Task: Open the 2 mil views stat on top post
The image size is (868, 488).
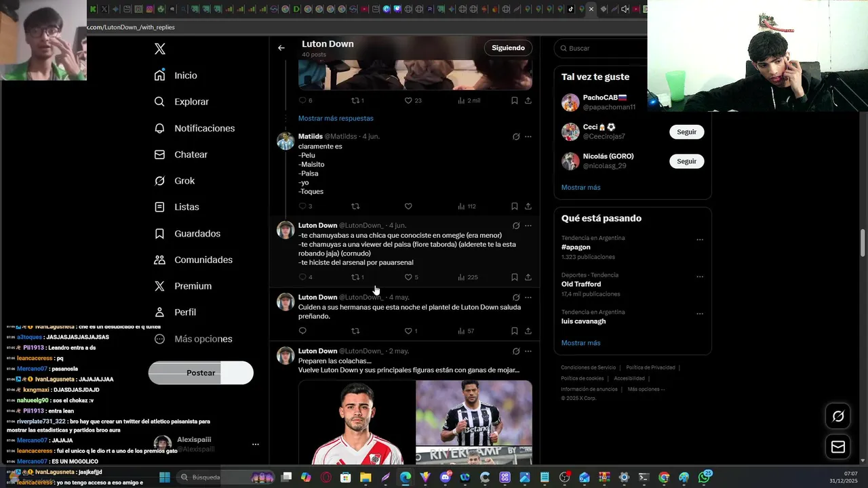Action: click(x=469, y=100)
